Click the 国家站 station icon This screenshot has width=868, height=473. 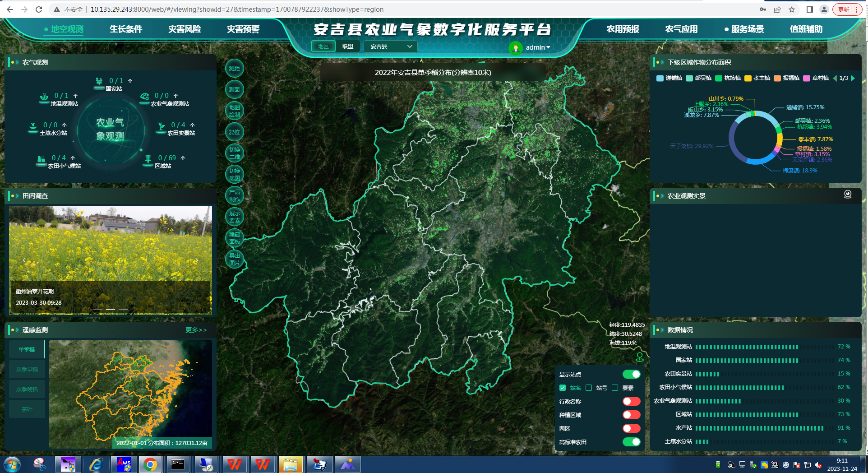point(99,82)
